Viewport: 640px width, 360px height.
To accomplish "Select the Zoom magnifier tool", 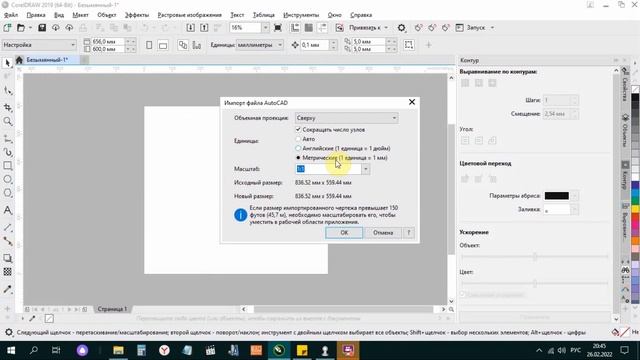I will click(7, 121).
